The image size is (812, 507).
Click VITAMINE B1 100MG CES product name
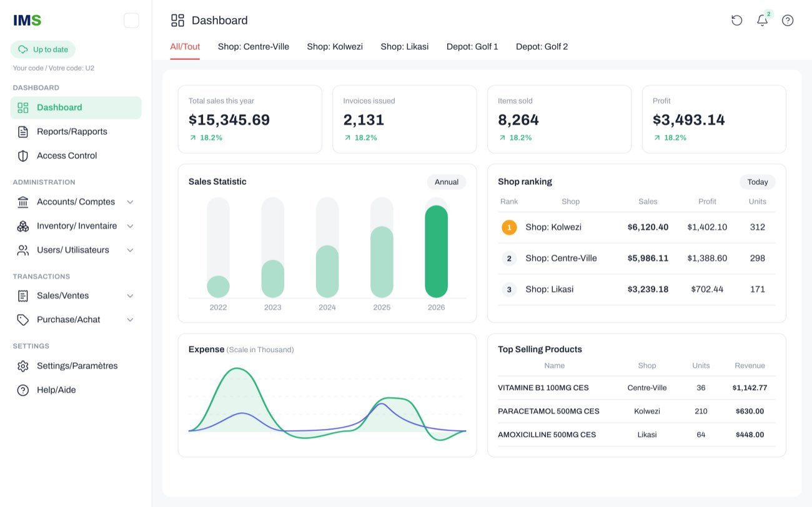point(543,388)
